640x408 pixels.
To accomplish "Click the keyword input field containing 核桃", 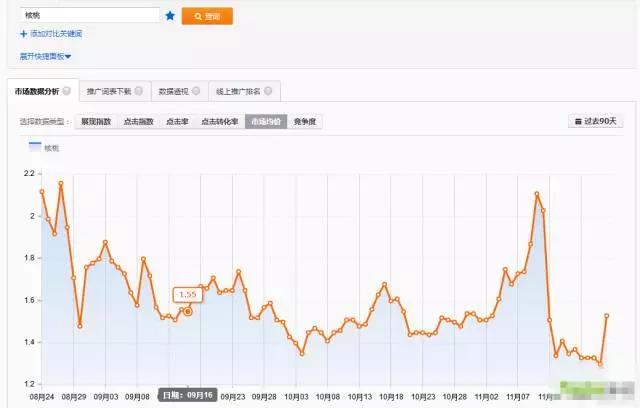I will tap(88, 16).
